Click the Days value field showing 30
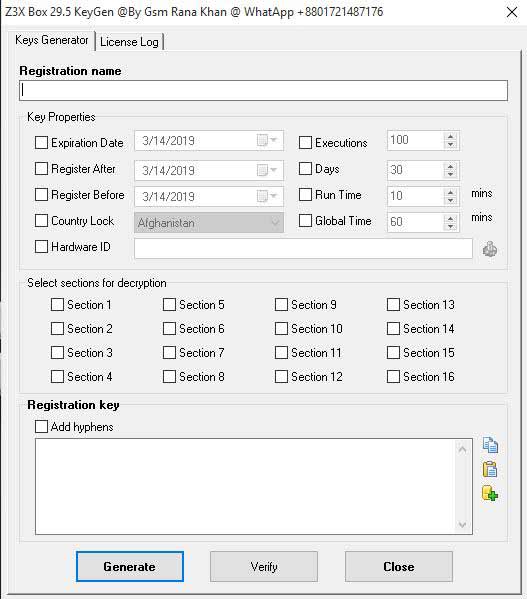Viewport: 527px width, 599px height. pos(415,170)
